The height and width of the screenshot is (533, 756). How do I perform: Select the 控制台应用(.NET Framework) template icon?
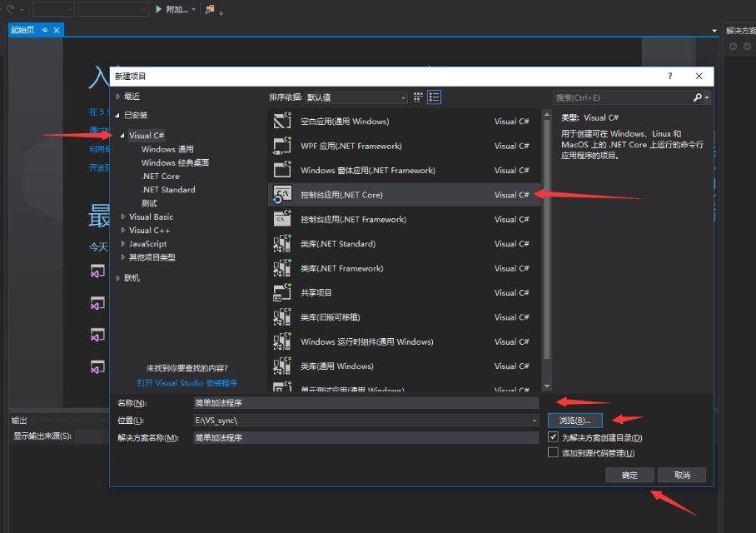[x=282, y=220]
